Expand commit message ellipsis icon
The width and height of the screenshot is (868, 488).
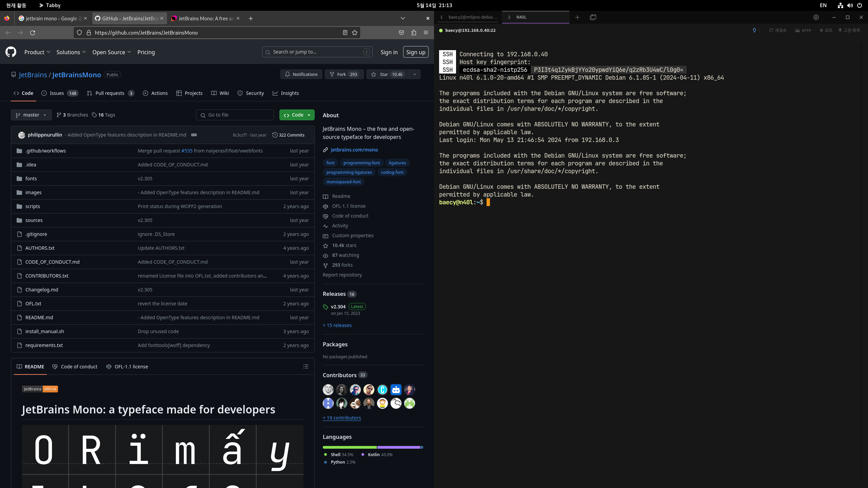pyautogui.click(x=194, y=135)
